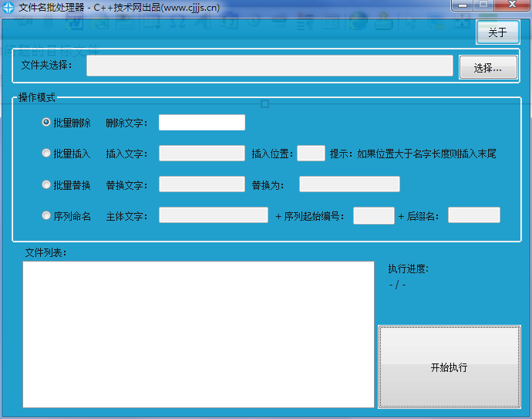Focus the 删除文字 input box

[202, 123]
